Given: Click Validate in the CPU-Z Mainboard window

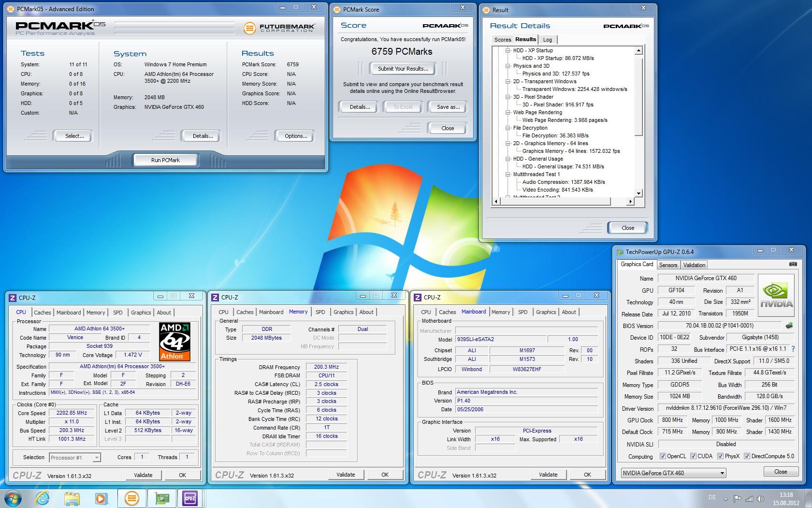Looking at the screenshot, I should 548,475.
